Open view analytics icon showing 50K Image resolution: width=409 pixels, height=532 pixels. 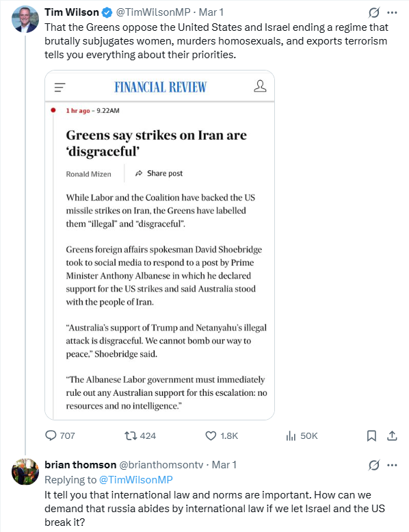pos(291,435)
